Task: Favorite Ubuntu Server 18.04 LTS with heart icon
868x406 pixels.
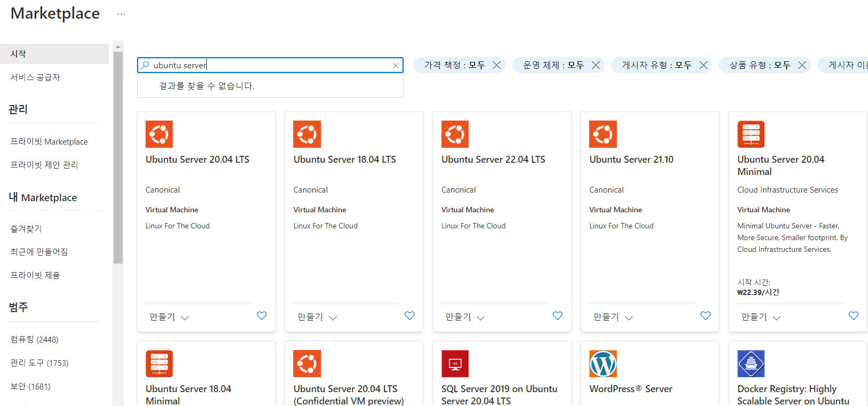Action: pyautogui.click(x=409, y=316)
